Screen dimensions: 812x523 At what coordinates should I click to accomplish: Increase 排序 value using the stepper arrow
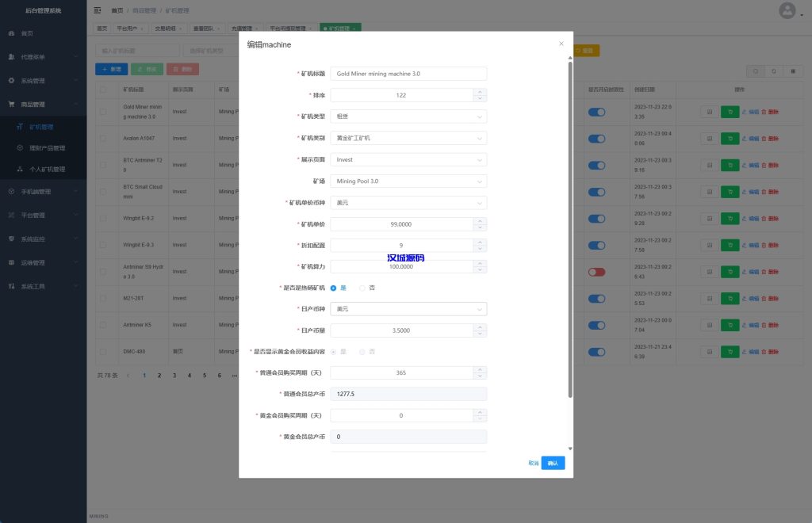480,93
